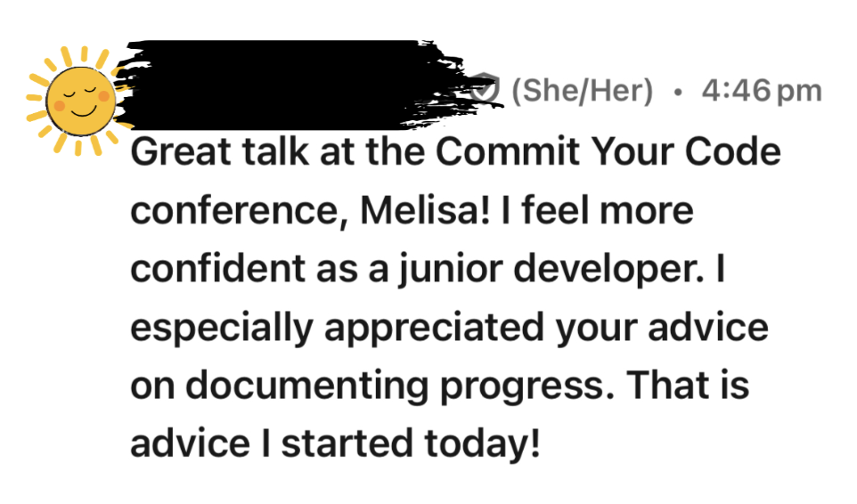857x504 pixels.
Task: Click the 4:46 pm message timestamp
Action: [761, 90]
